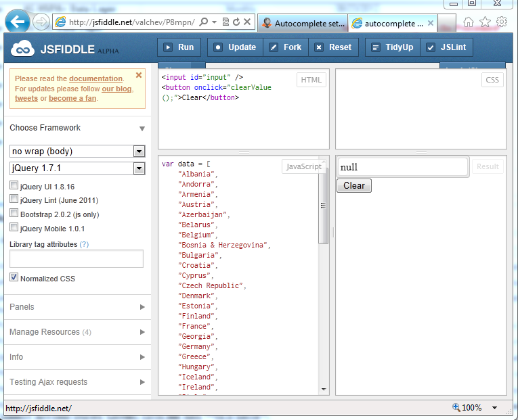Click the JavaScript panel scroll down arrow
The height and width of the screenshot is (420, 518).
coord(324,390)
